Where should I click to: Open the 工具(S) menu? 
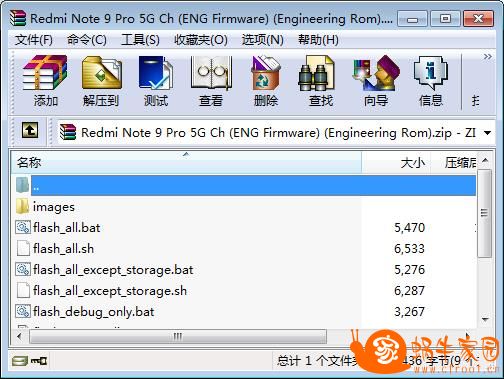140,40
